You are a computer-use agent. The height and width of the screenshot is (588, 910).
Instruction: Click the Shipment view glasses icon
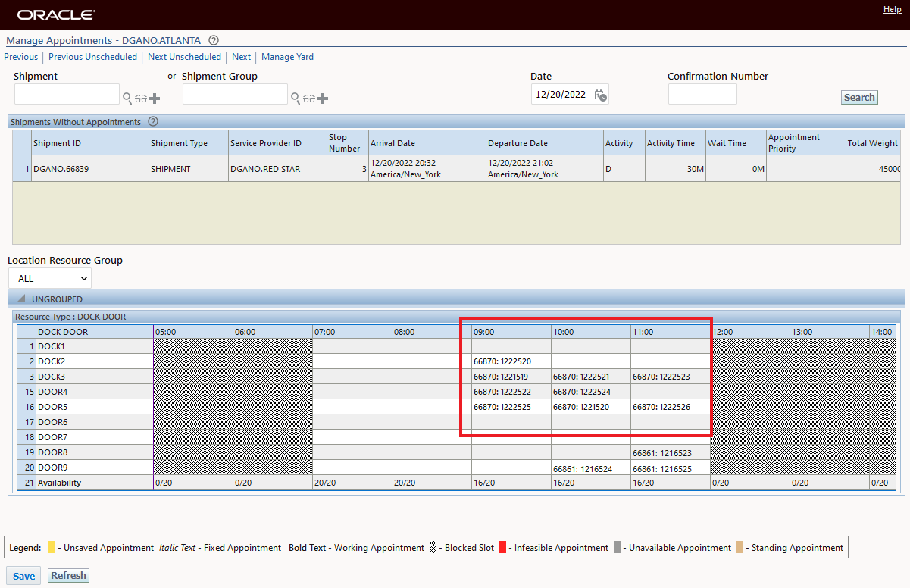click(x=140, y=99)
